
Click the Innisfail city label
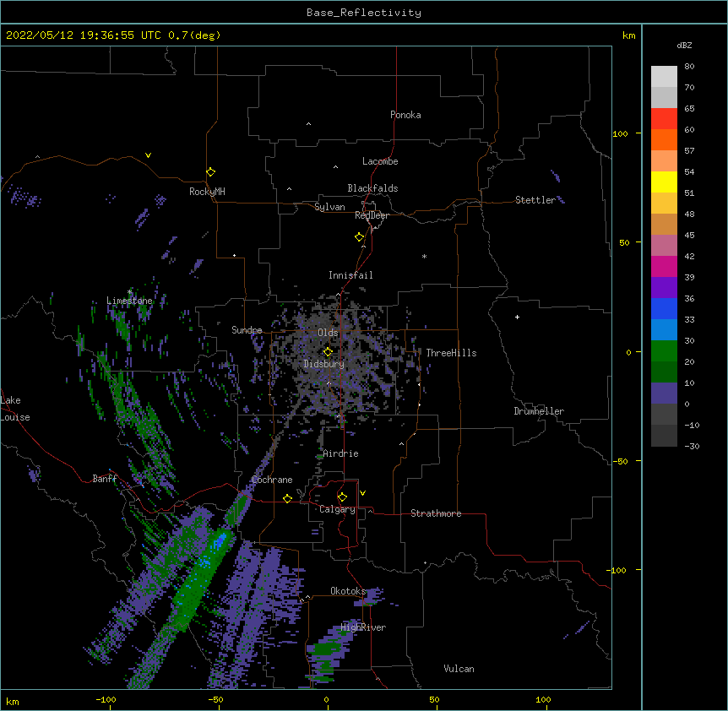click(x=350, y=275)
